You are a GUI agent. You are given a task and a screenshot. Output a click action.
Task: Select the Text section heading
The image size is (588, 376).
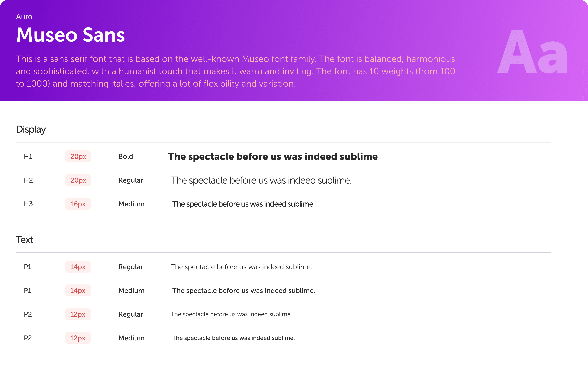(x=24, y=240)
